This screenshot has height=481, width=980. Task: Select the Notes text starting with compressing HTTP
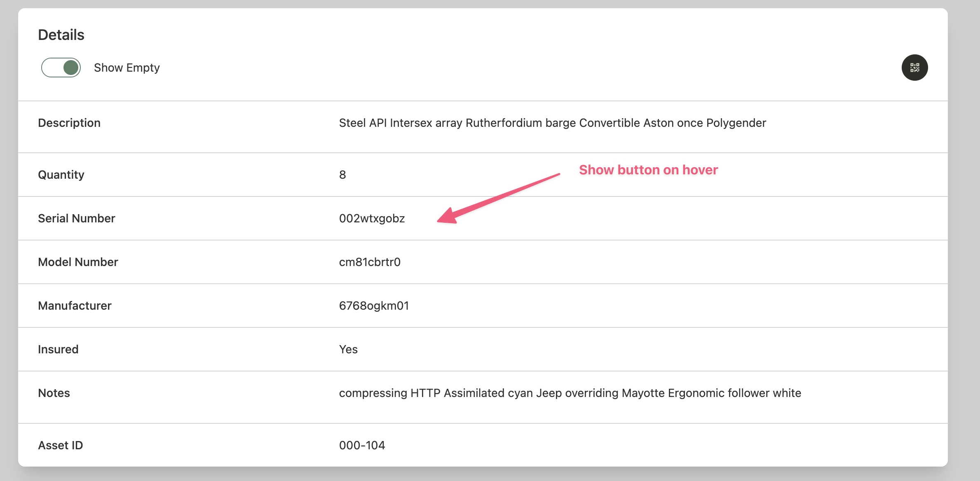[569, 393]
